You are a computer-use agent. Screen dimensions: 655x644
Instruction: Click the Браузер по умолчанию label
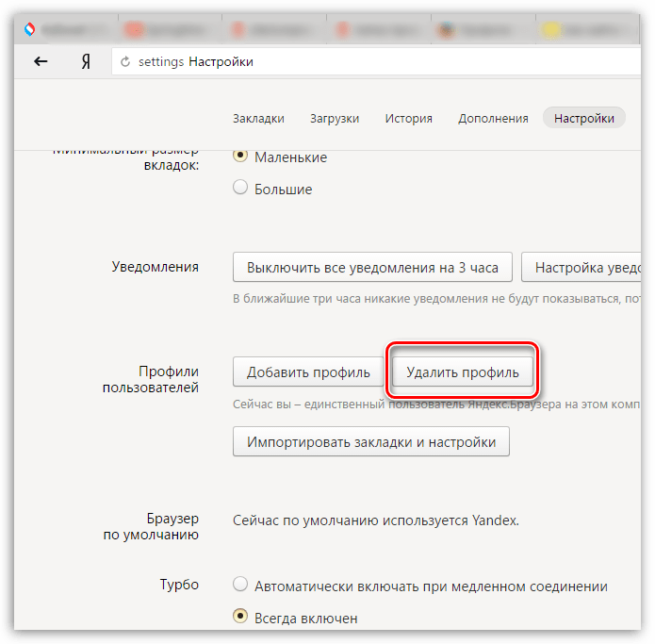(x=151, y=526)
